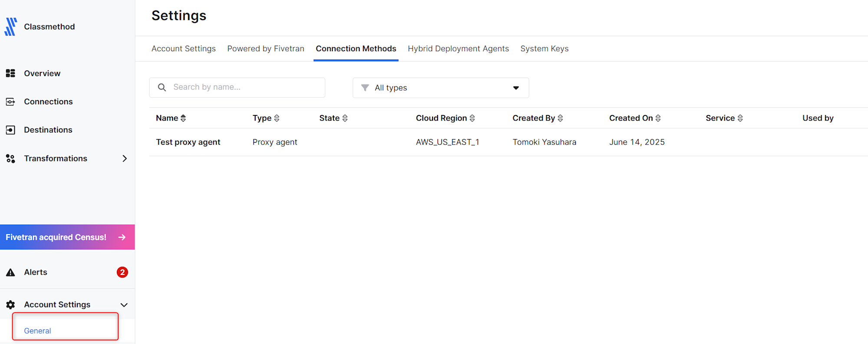Click the Account Settings gear icon
Screen dimensions: 868x344
point(10,305)
